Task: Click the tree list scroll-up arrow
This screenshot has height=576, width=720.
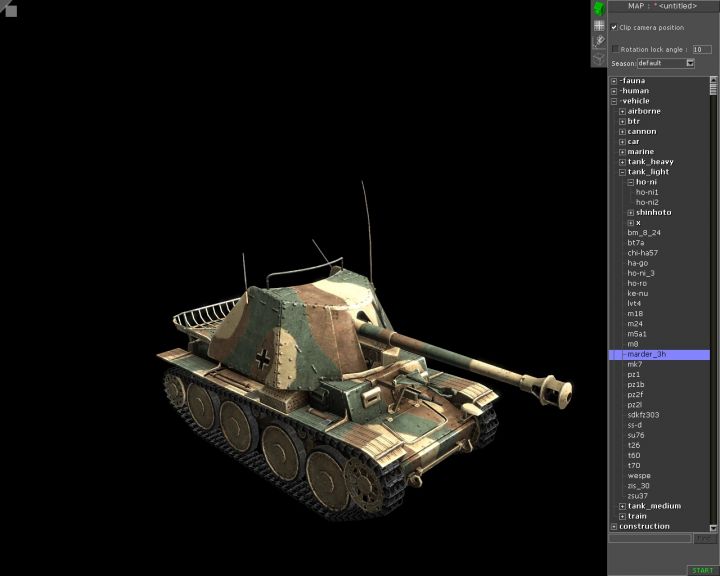Action: [x=714, y=81]
